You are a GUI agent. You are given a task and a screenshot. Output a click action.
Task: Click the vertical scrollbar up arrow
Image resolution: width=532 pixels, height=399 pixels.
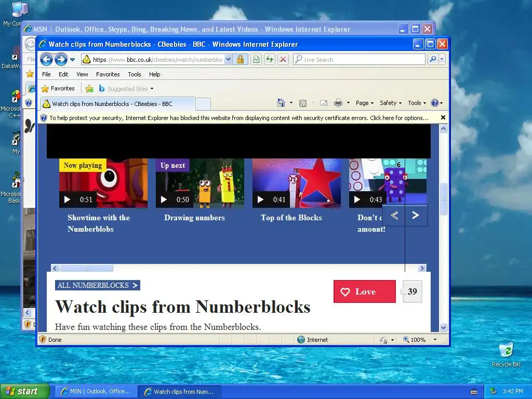tap(444, 129)
